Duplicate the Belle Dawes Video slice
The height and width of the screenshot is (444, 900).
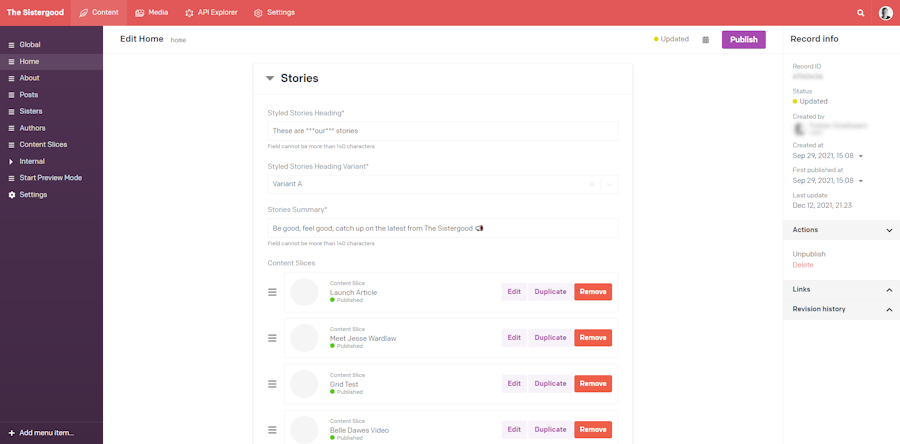click(x=550, y=430)
